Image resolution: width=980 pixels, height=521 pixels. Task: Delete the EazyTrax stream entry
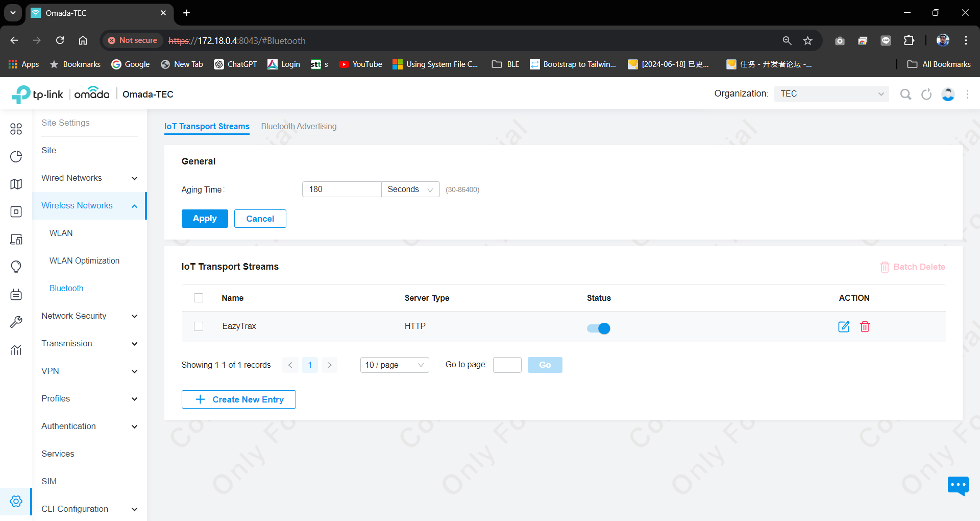click(865, 326)
